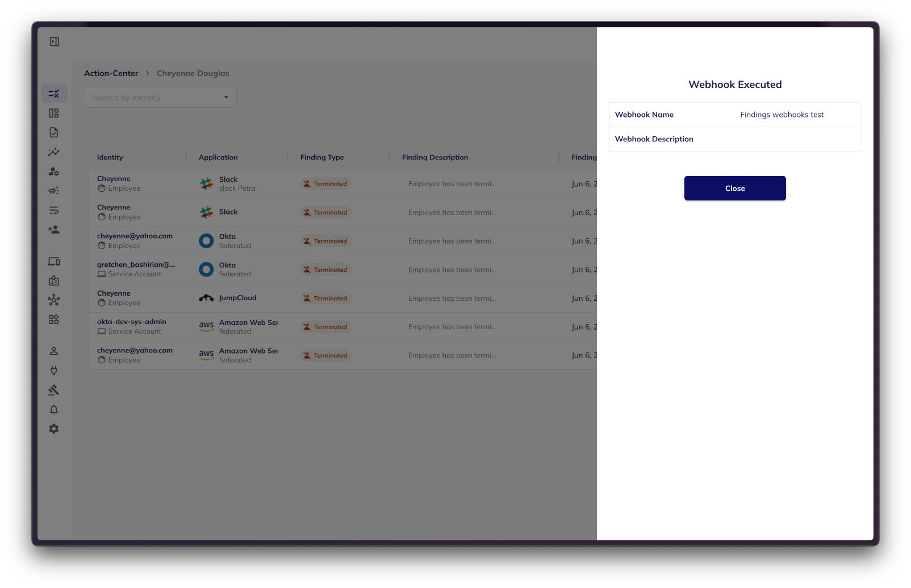911x588 pixels.
Task: Expand the collapsed sidebar panel
Action: point(55,41)
